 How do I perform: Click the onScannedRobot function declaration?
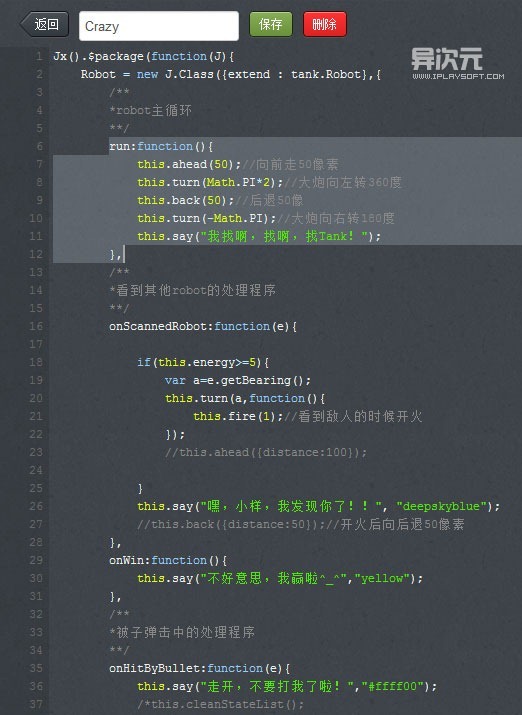pyautogui.click(x=203, y=326)
